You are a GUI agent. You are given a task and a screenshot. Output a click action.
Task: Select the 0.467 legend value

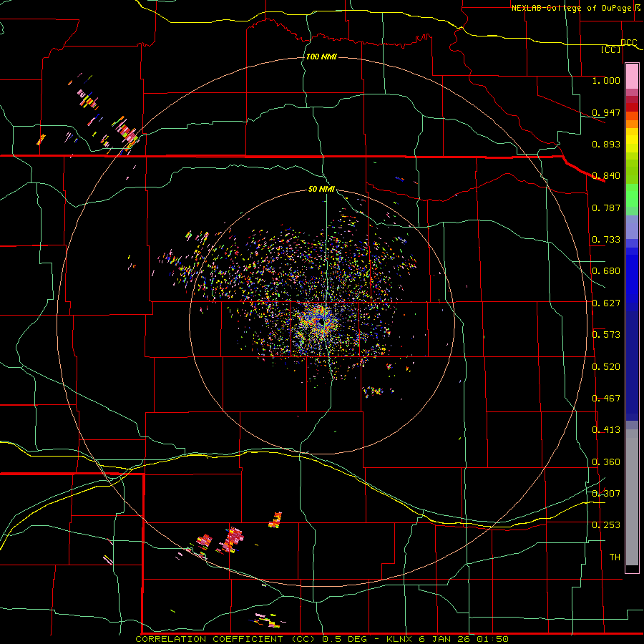point(606,399)
